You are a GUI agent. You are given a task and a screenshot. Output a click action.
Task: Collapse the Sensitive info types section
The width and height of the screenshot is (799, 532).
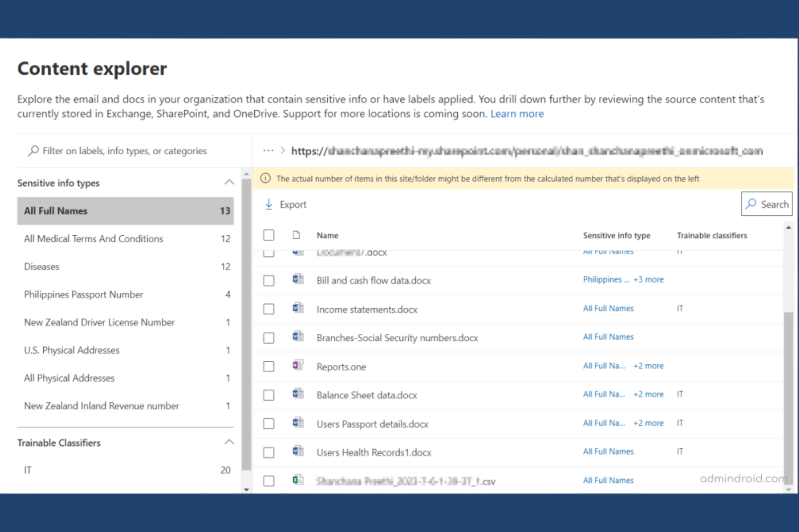(x=229, y=182)
